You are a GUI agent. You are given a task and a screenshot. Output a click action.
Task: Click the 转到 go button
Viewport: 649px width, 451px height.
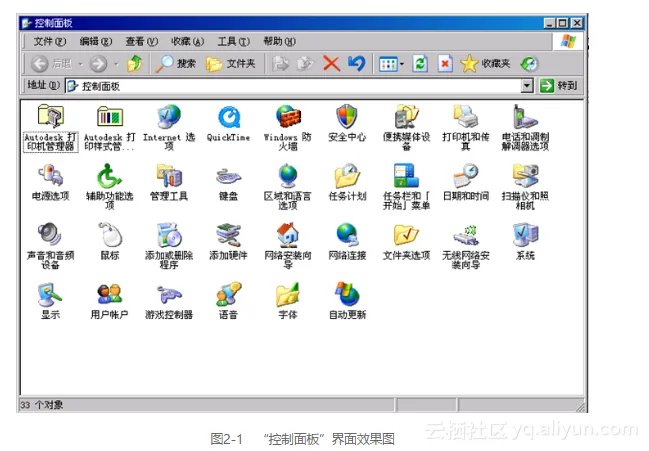tap(559, 86)
